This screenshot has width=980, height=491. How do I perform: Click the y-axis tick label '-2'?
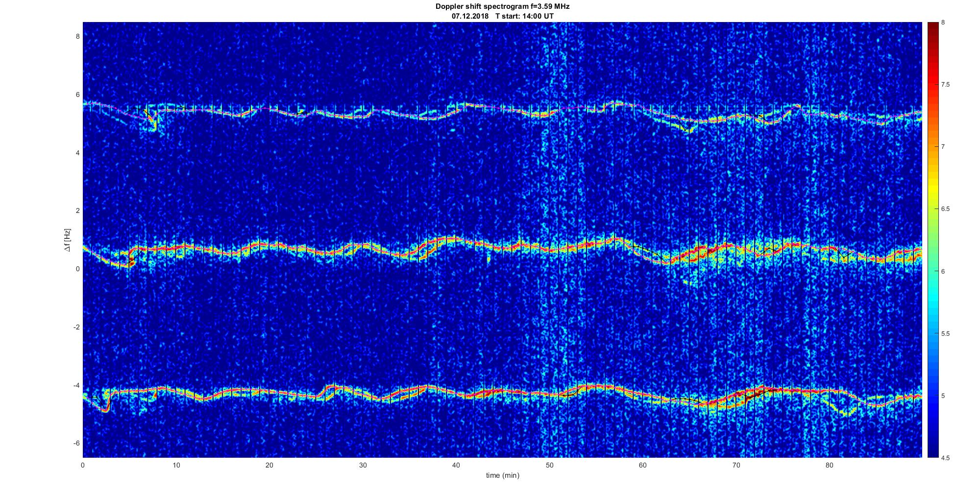click(x=76, y=327)
